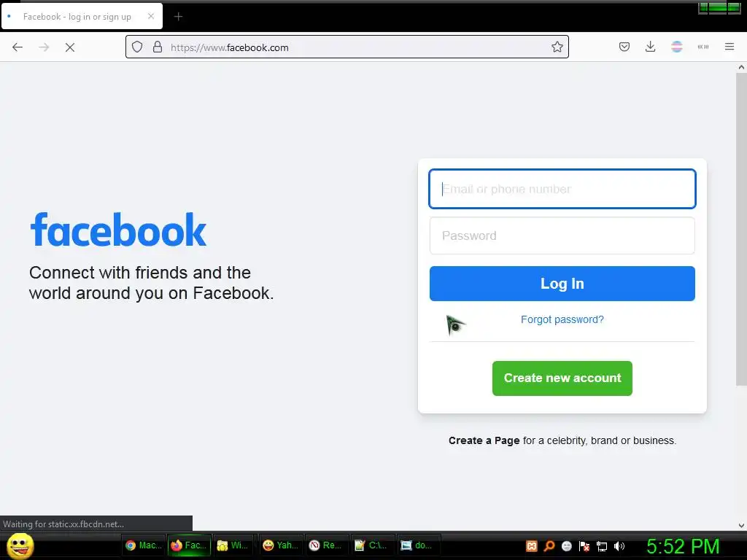The height and width of the screenshot is (560, 747).
Task: Go back to the previous page
Action: coord(18,47)
